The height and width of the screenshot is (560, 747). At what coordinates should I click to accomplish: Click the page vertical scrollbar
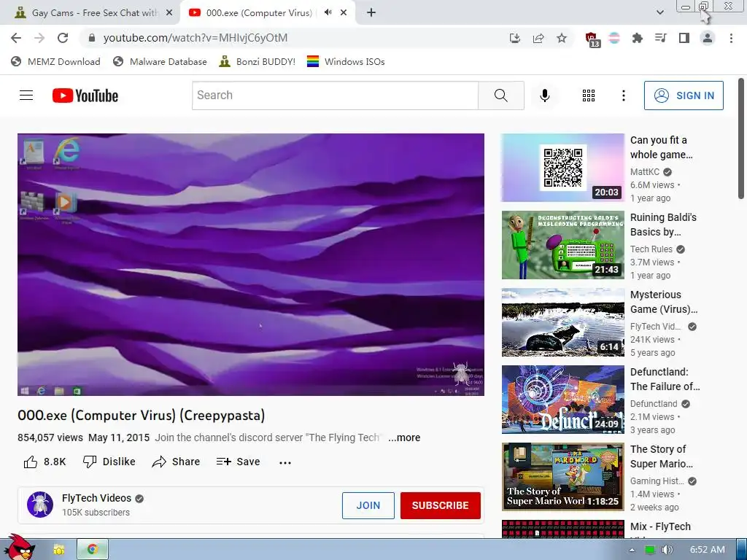click(x=741, y=138)
